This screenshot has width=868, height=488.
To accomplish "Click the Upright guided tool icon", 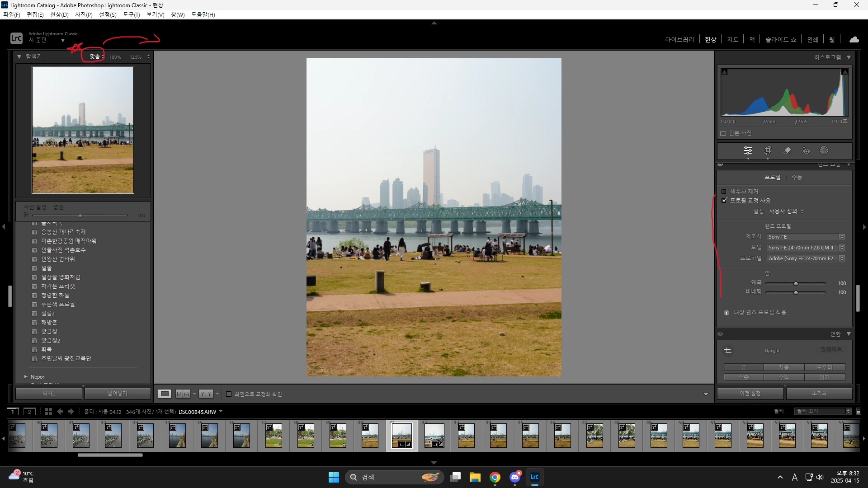I will (x=728, y=351).
